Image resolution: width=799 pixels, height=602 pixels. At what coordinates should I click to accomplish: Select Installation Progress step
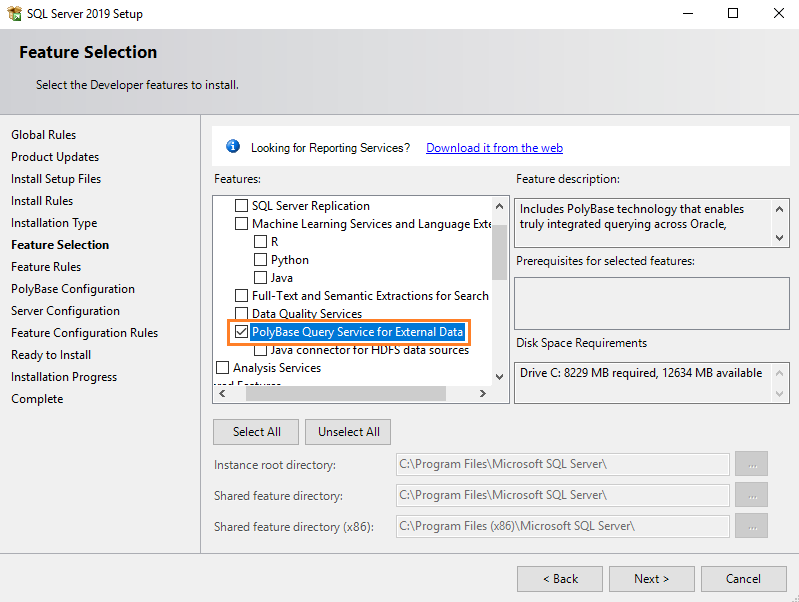click(x=64, y=377)
